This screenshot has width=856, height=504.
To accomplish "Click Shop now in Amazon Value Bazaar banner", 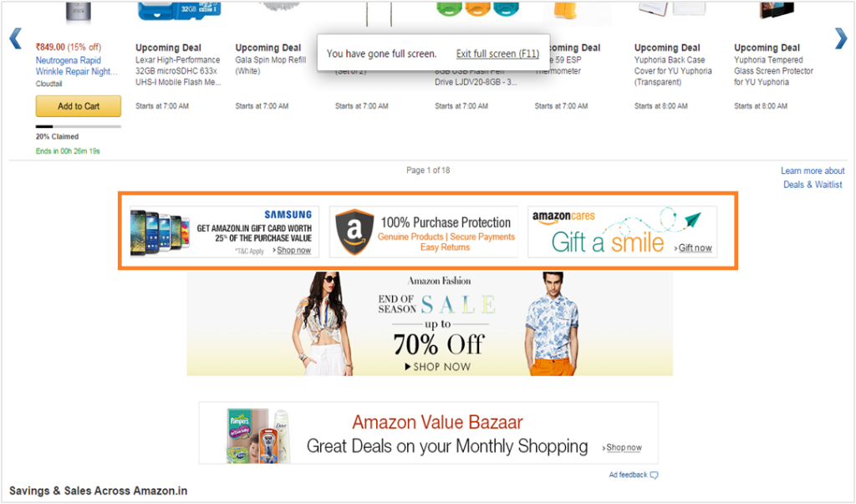I will point(623,447).
